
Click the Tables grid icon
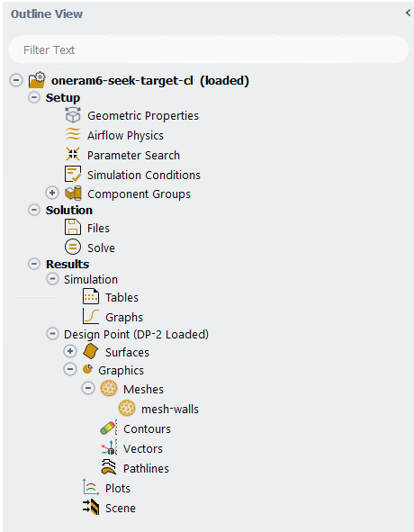tap(91, 297)
